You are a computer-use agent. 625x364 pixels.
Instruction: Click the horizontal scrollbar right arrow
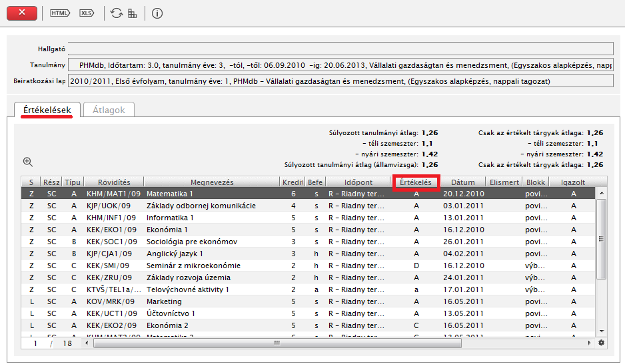point(589,343)
